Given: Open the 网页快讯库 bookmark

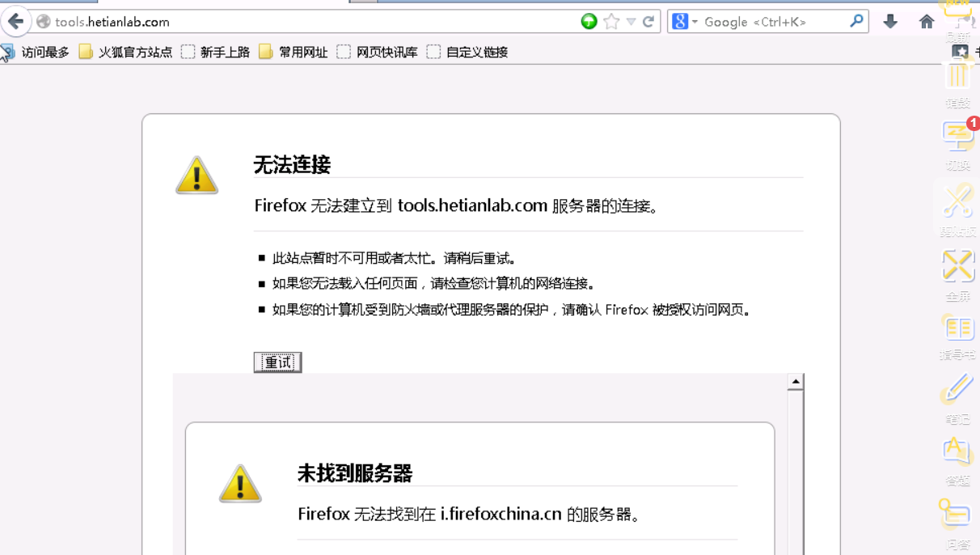Looking at the screenshot, I should coord(377,52).
